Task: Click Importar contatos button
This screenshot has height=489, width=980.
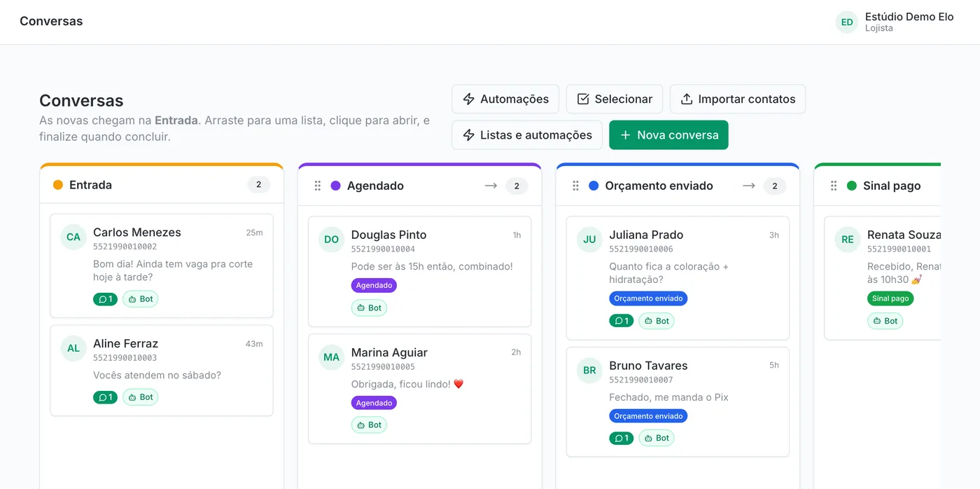Action: (x=738, y=99)
